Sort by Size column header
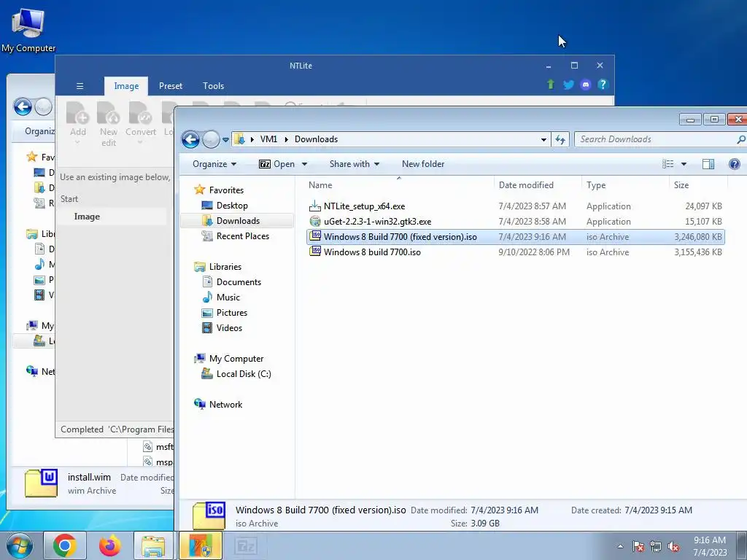 (x=698, y=184)
